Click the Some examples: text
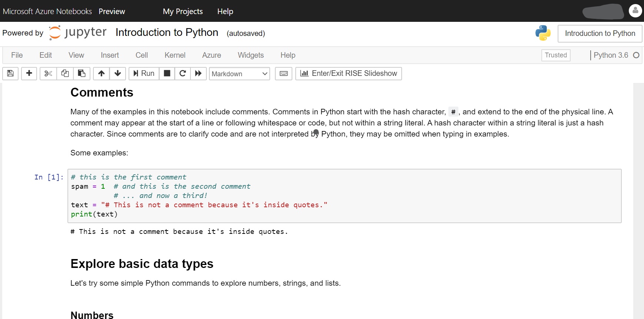This screenshot has width=644, height=319. click(99, 153)
